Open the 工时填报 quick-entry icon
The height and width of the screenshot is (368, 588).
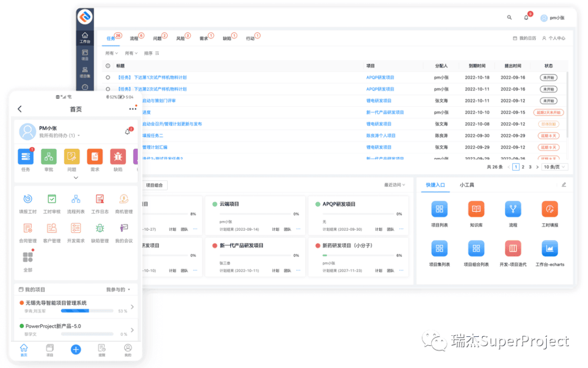tap(549, 209)
